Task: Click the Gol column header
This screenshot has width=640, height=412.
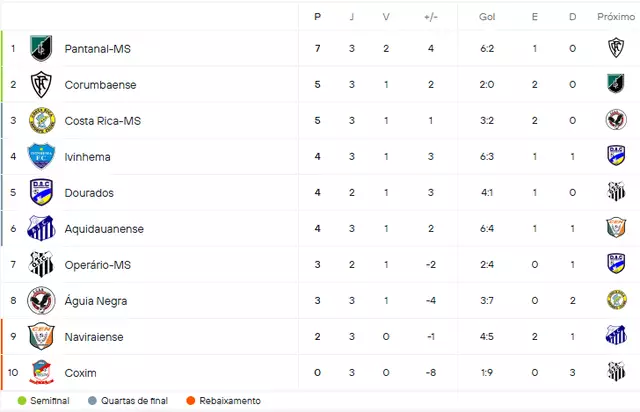Action: tap(487, 17)
